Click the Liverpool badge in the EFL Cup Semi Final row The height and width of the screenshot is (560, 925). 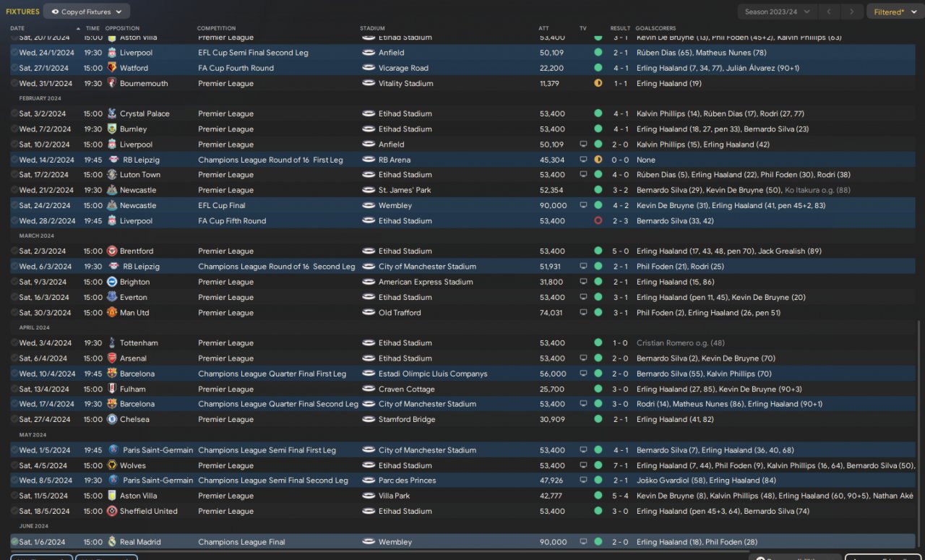[x=112, y=53]
